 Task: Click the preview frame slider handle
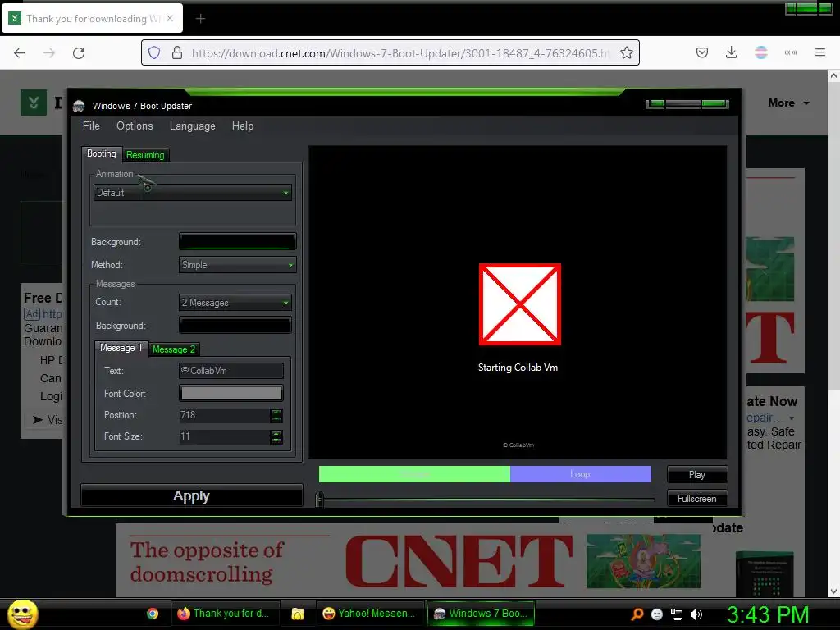coord(319,499)
